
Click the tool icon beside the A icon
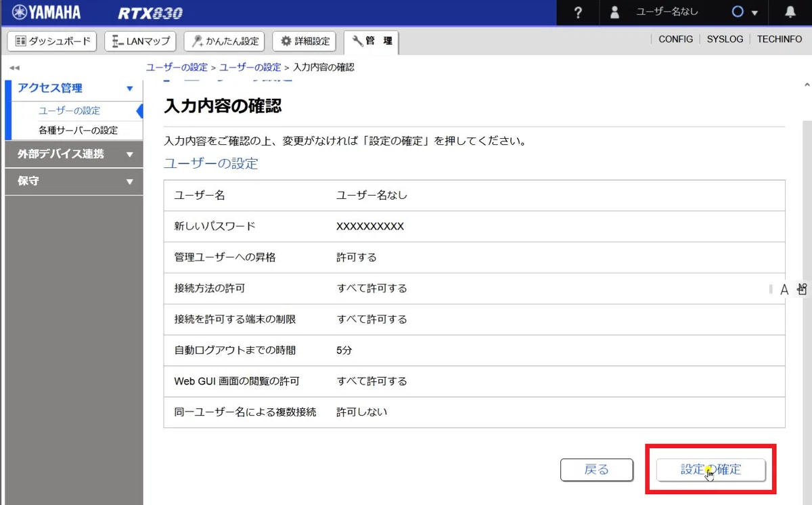click(802, 289)
